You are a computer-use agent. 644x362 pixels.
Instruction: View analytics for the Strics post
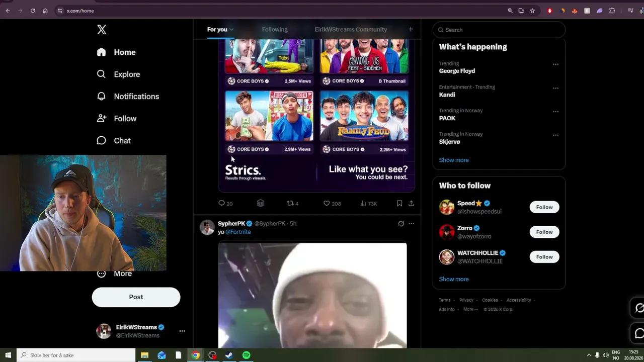[x=369, y=203]
